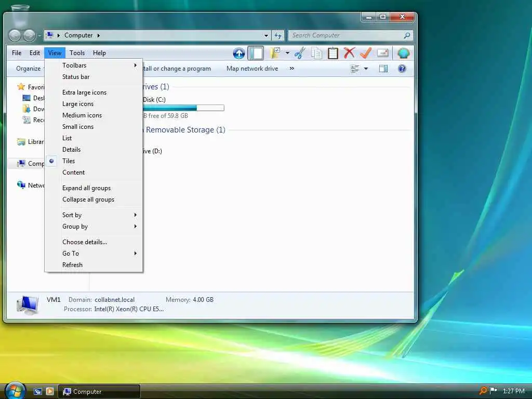Select Medium icons view

pyautogui.click(x=94, y=115)
